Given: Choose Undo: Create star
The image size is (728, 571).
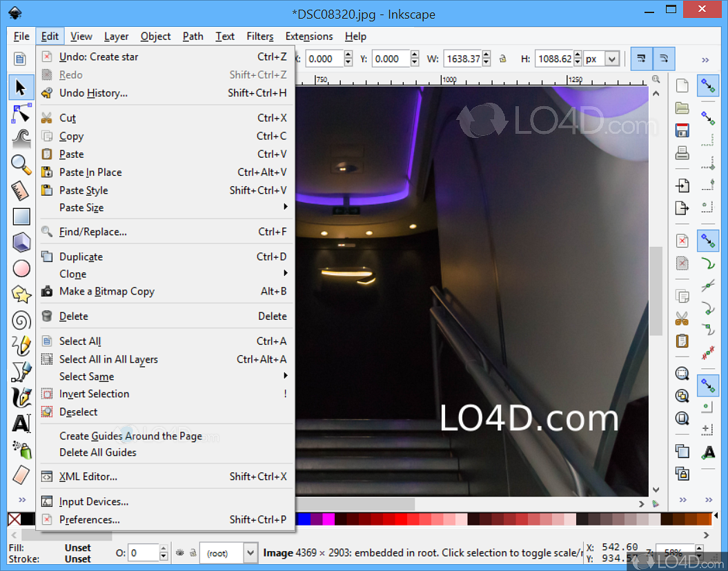Looking at the screenshot, I should point(165,57).
